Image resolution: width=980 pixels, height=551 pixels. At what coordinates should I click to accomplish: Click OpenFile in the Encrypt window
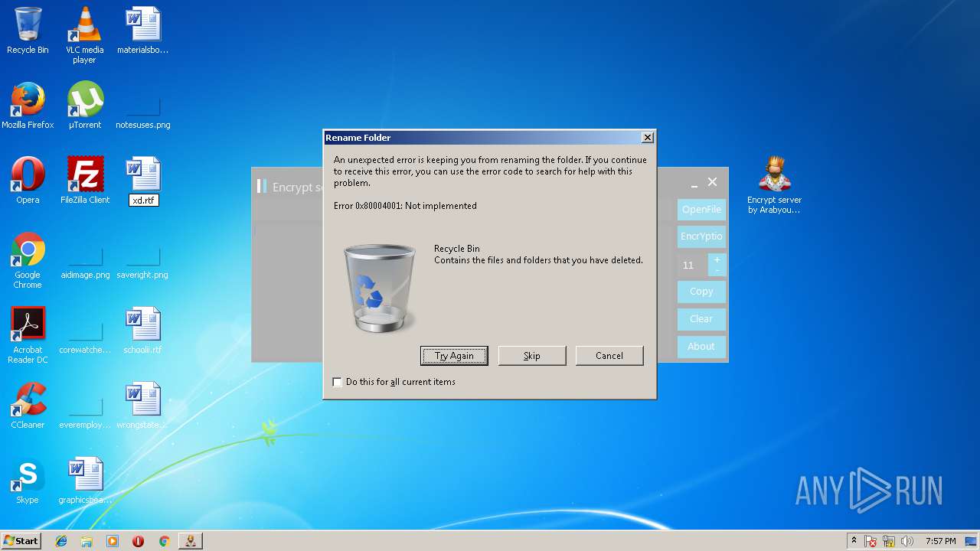point(701,210)
